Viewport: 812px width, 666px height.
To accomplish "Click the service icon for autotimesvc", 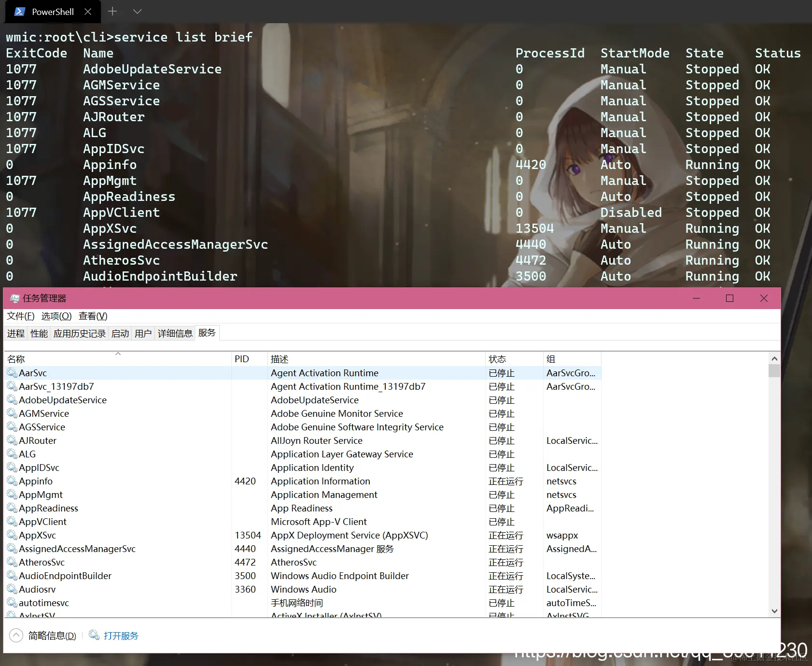I will click(12, 603).
